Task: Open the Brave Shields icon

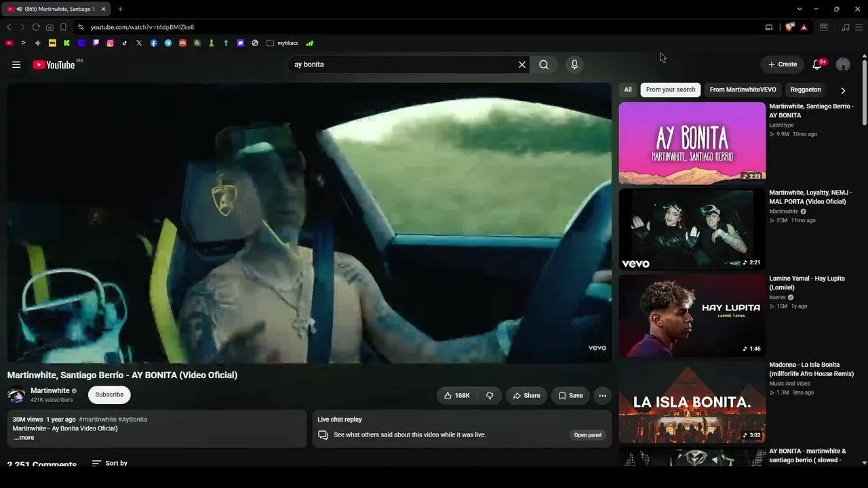Action: pyautogui.click(x=789, y=27)
